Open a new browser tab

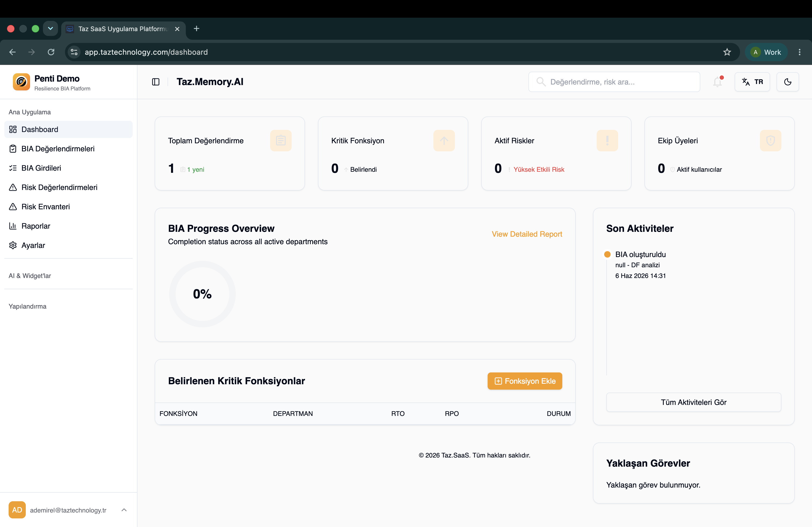click(x=196, y=29)
